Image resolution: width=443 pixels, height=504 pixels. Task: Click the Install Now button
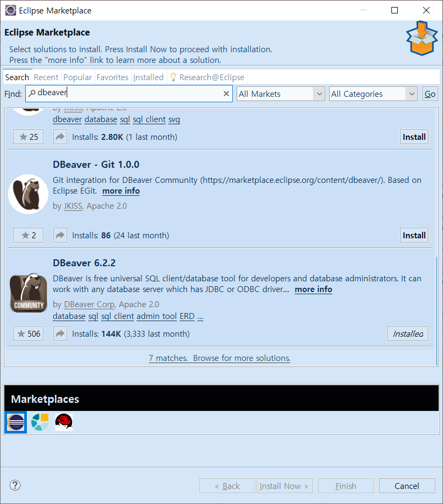(284, 486)
